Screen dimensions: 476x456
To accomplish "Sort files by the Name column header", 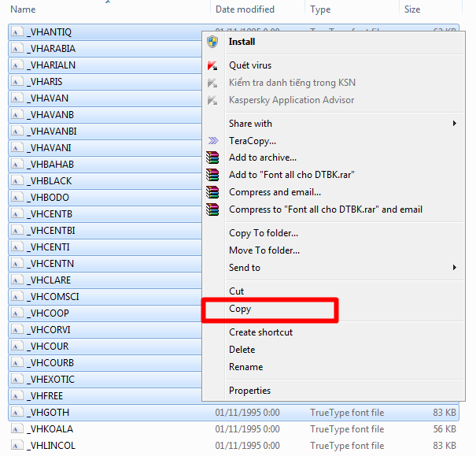I will point(24,9).
